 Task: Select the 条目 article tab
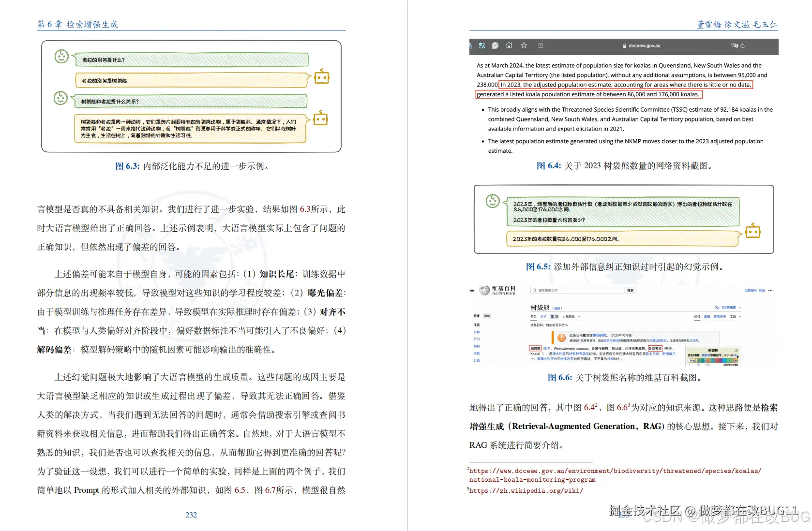click(x=533, y=317)
